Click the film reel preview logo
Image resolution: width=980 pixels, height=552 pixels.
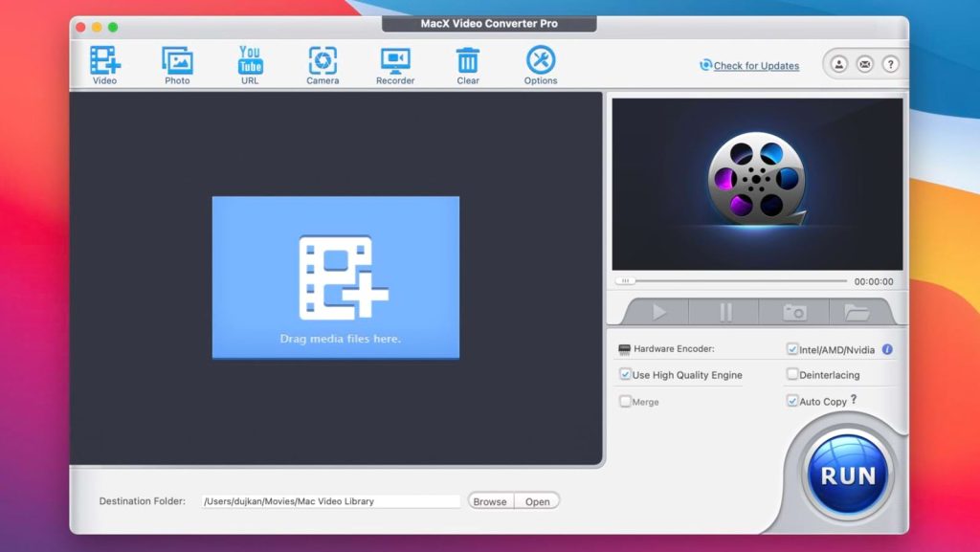[757, 179]
